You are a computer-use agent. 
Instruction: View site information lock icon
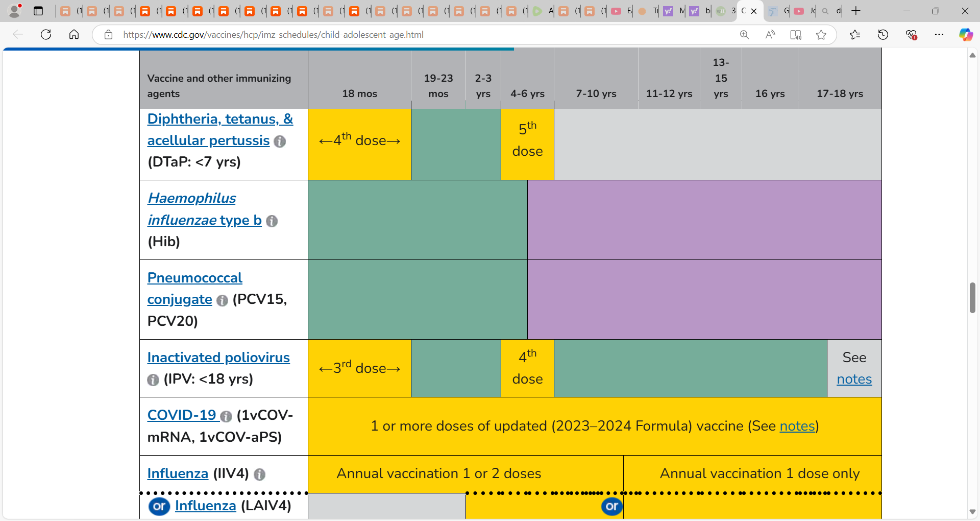[x=108, y=35]
